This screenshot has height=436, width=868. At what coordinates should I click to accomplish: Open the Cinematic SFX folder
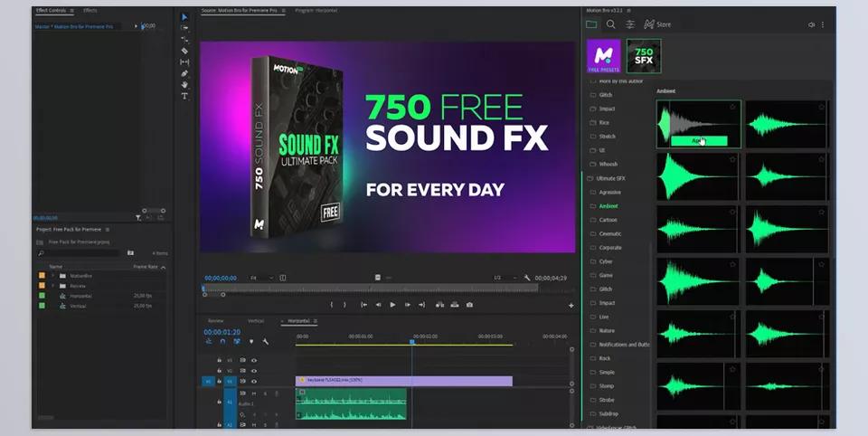click(x=610, y=233)
